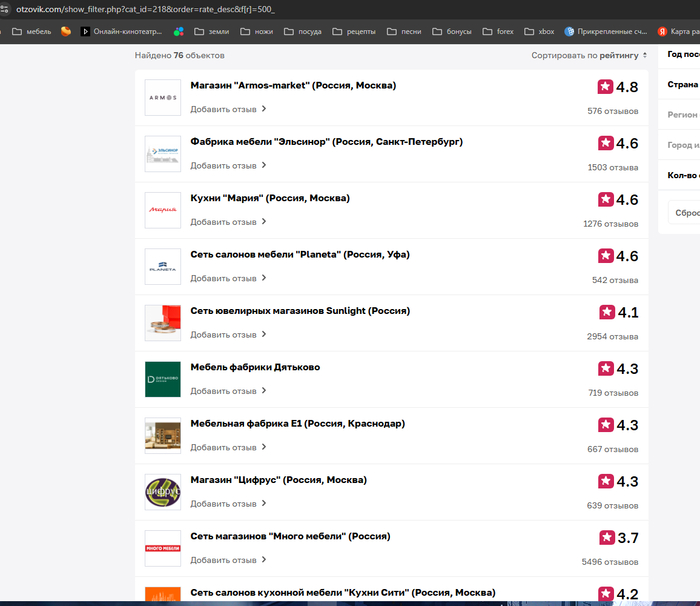Click the star icon next to 3.7 rating

(606, 538)
